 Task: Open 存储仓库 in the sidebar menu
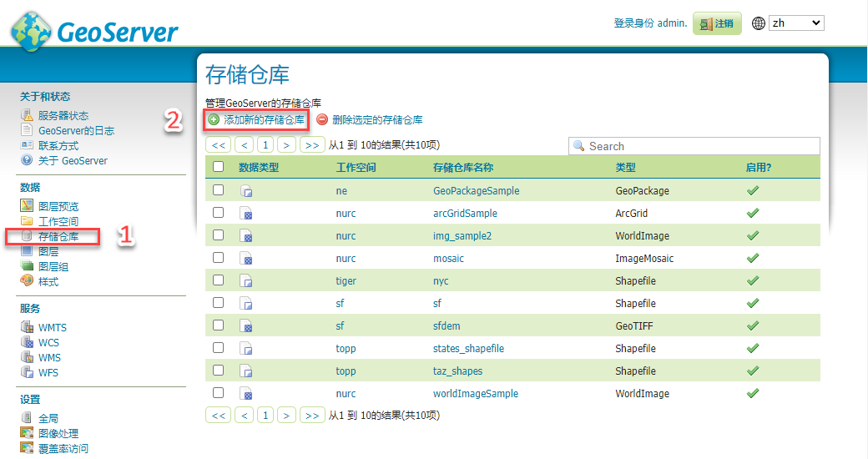click(58, 237)
